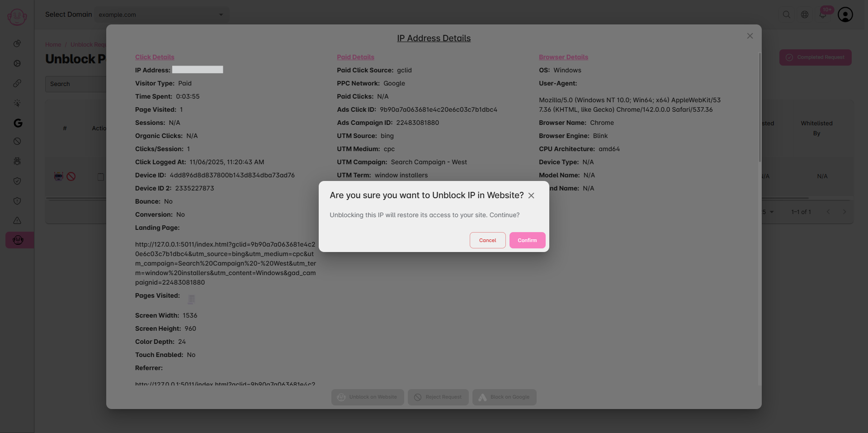Click the robot icon in table row
The image size is (868, 433).
tap(59, 176)
